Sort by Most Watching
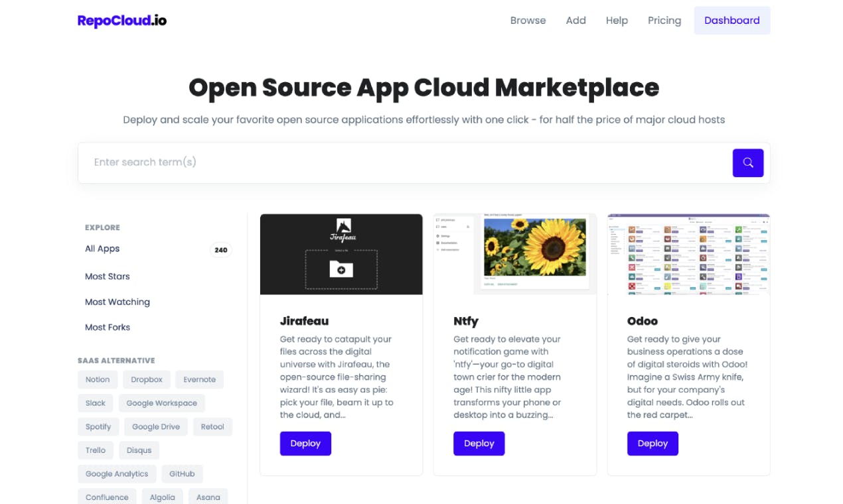The height and width of the screenshot is (504, 843). point(117,302)
